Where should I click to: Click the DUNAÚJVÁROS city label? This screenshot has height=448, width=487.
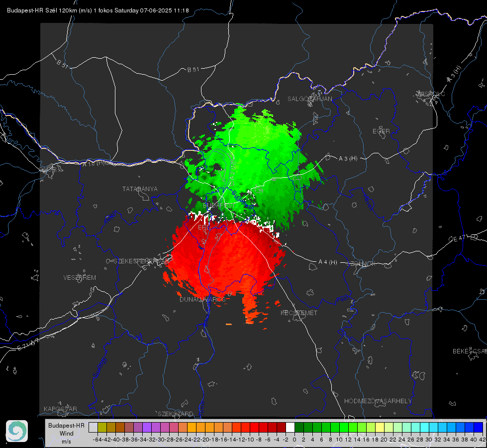coord(202,299)
